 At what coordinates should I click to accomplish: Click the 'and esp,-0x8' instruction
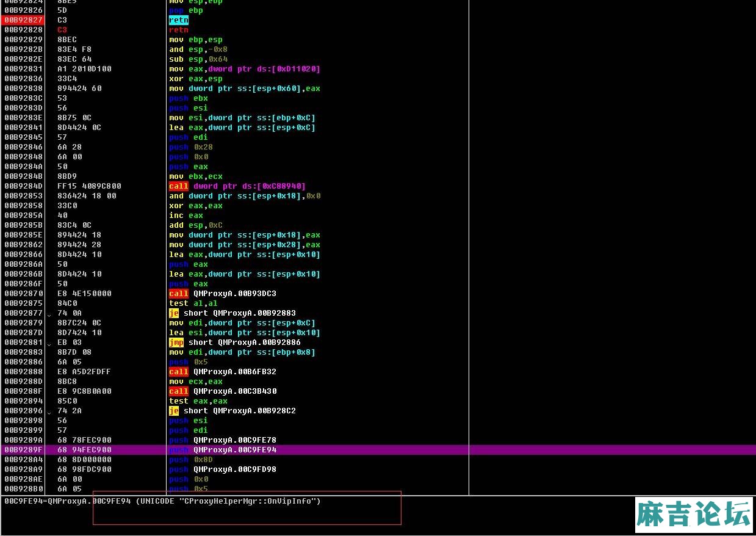click(198, 49)
